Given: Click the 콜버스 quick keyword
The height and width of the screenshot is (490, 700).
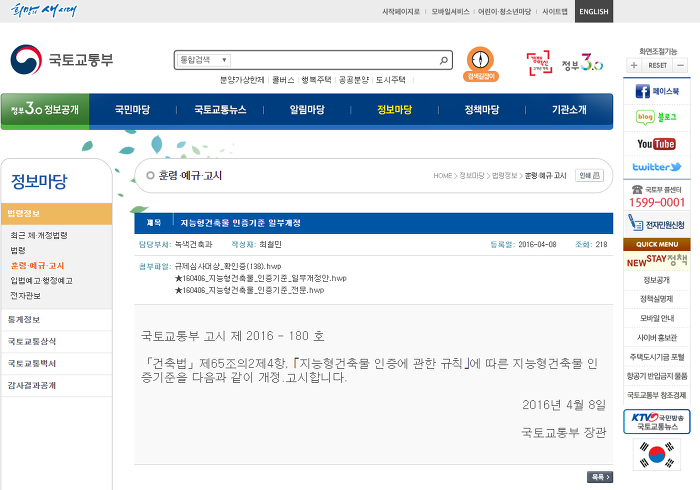Looking at the screenshot, I should tap(283, 80).
